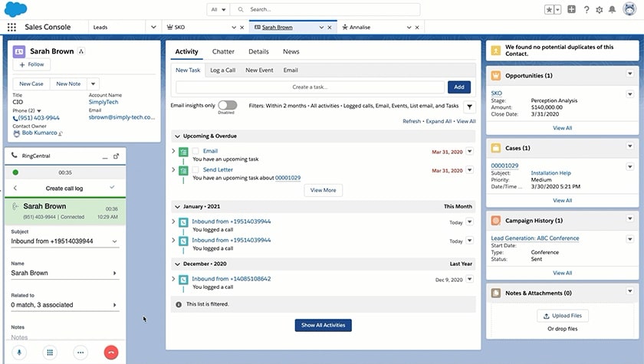Open the App Launcher grid icon

11,27
